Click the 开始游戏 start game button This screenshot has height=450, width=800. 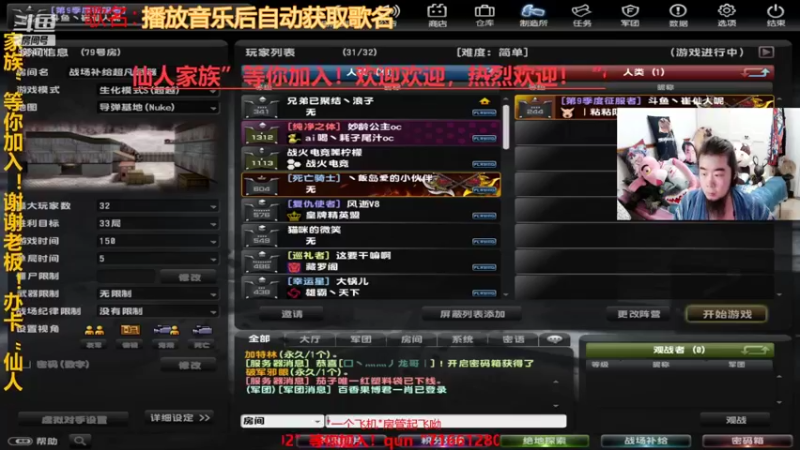(727, 314)
